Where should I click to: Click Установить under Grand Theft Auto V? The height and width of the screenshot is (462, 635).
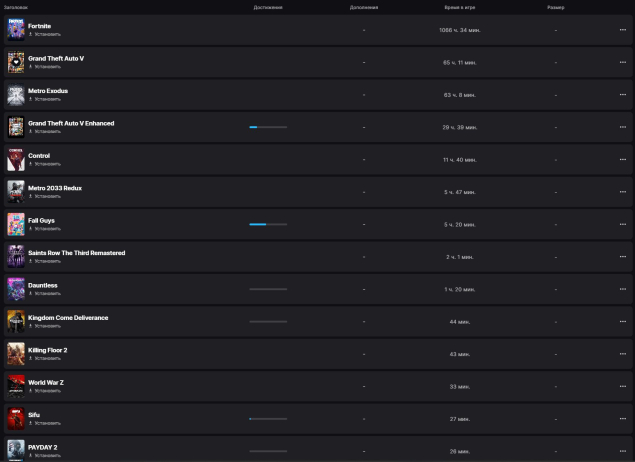tap(47, 67)
